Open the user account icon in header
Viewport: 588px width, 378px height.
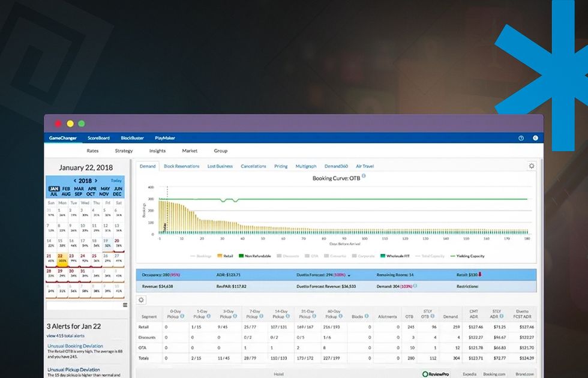(x=535, y=138)
